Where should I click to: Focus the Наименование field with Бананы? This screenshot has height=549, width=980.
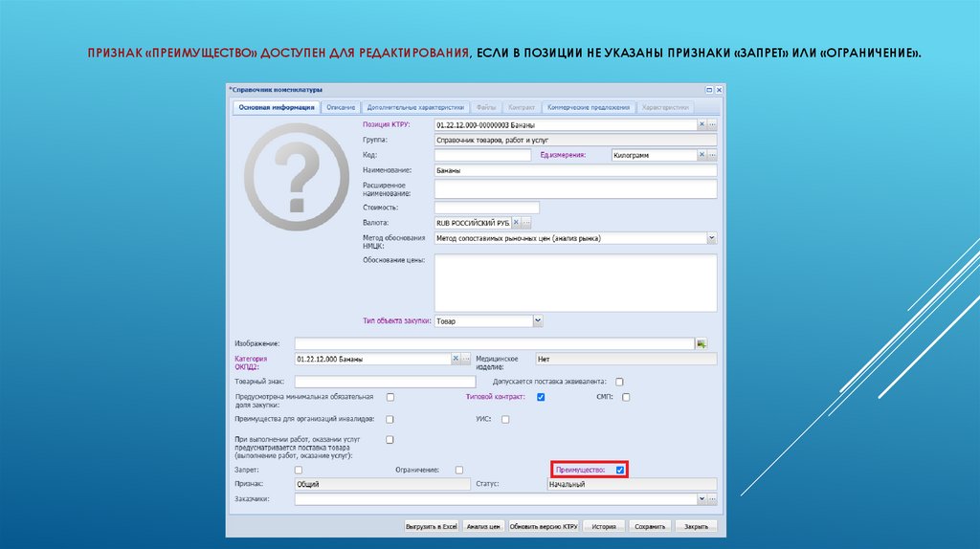tap(575, 170)
